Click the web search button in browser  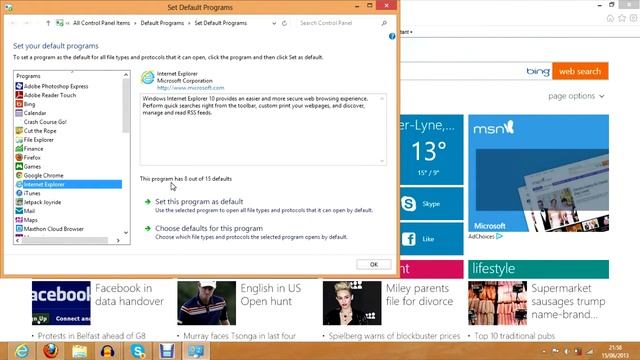pos(580,71)
